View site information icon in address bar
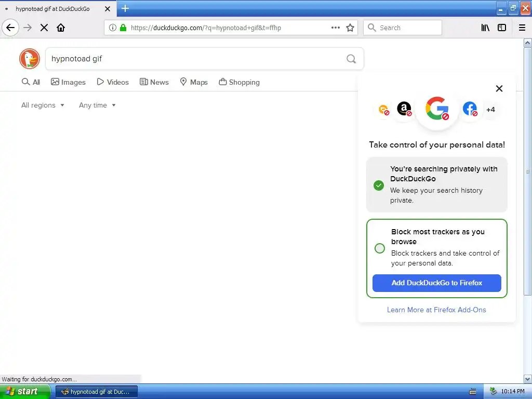This screenshot has height=399, width=532. [113, 28]
